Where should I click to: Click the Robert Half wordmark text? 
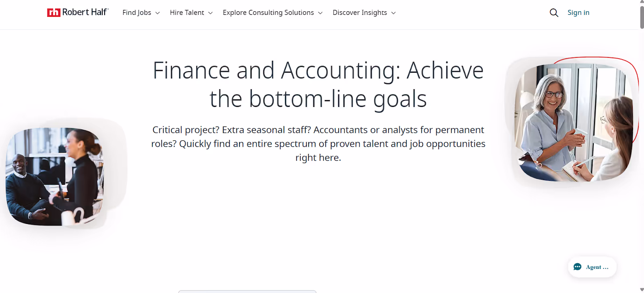(x=85, y=12)
